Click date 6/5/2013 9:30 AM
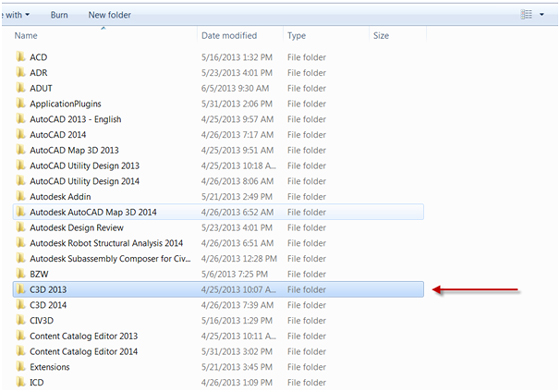Image resolution: width=560 pixels, height=392 pixels. pos(235,88)
